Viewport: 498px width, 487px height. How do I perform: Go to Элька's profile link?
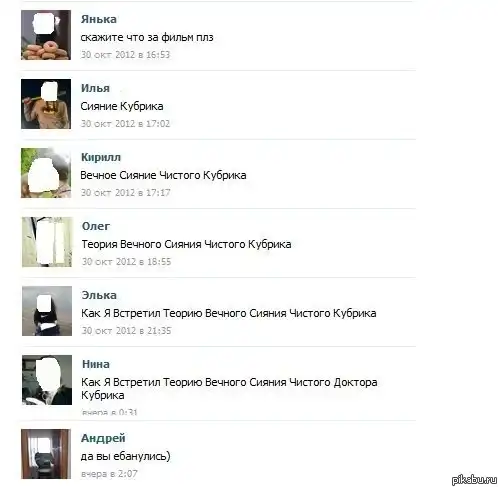[99, 295]
